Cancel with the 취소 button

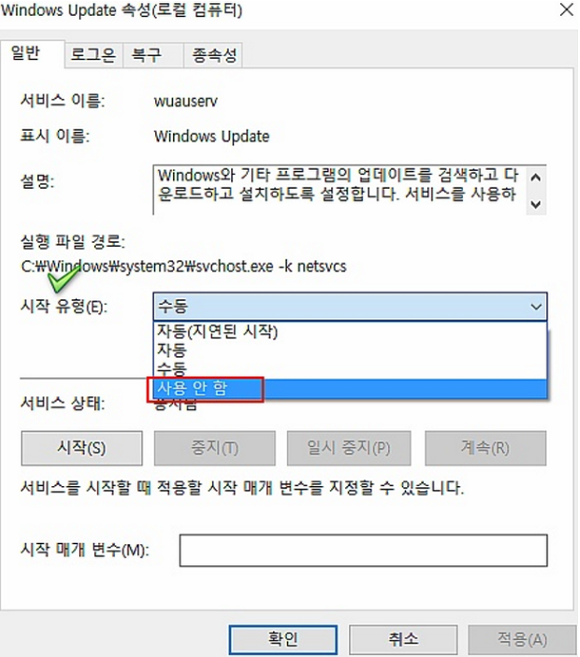click(403, 639)
